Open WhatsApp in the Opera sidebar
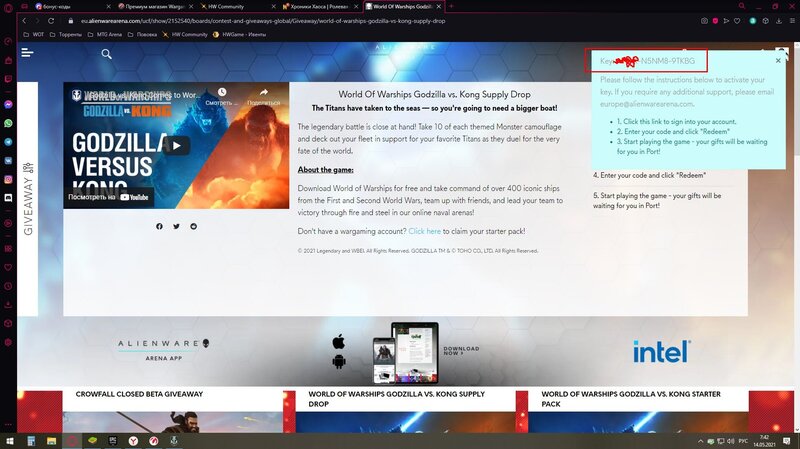The width and height of the screenshot is (800, 449). [8, 123]
